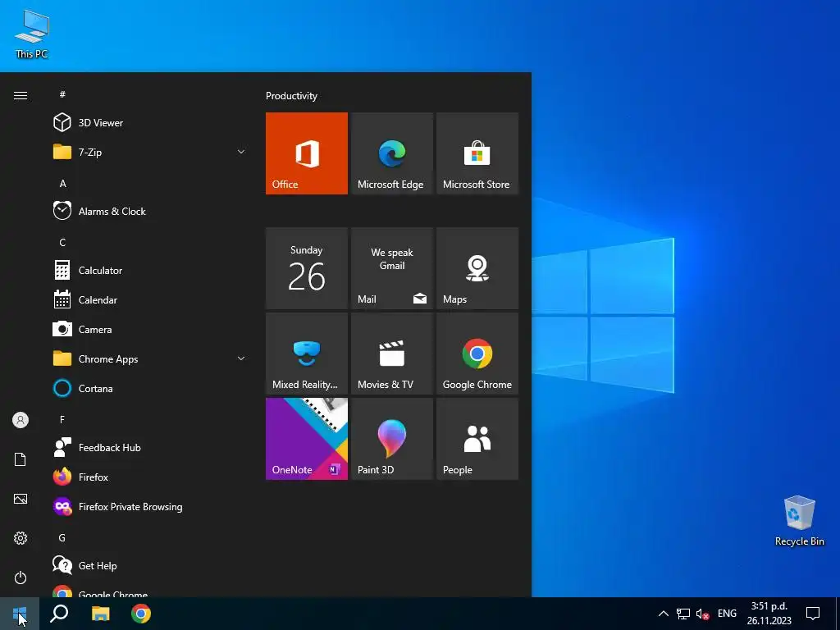
Task: Open the Microsoft Store tile
Action: point(477,153)
